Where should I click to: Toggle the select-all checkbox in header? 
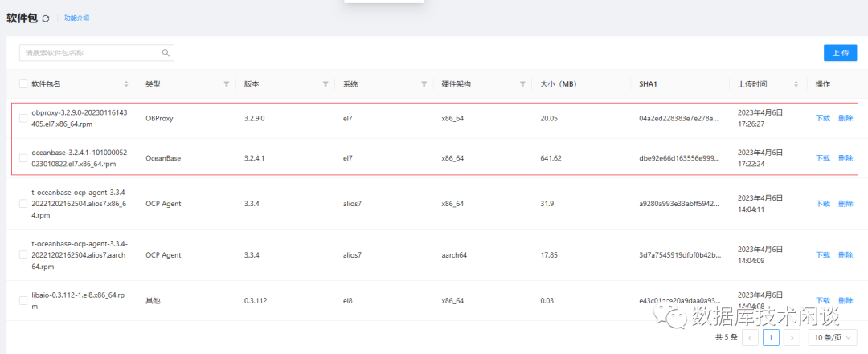point(23,84)
